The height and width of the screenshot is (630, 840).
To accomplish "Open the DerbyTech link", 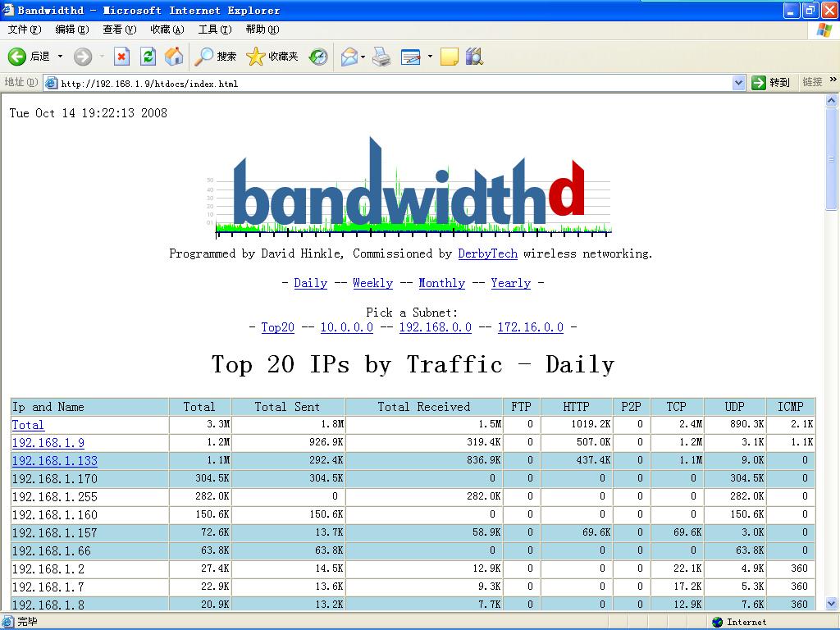I will (487, 253).
